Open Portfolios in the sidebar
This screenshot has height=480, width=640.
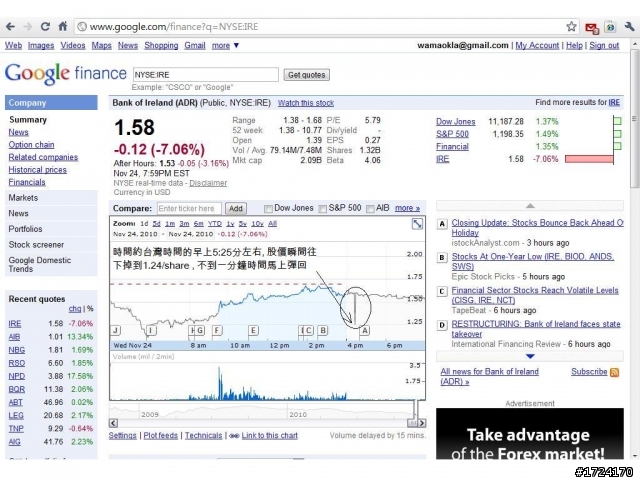pyautogui.click(x=51, y=229)
